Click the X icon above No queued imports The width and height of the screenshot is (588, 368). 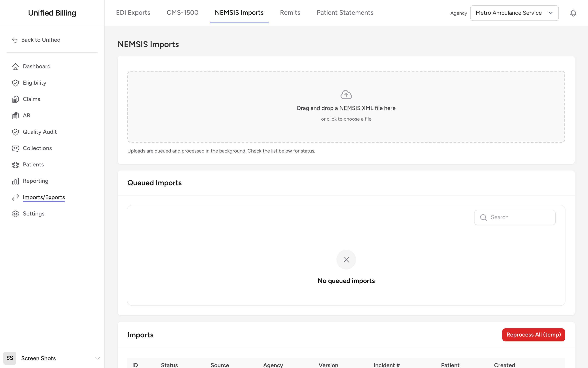pos(346,259)
